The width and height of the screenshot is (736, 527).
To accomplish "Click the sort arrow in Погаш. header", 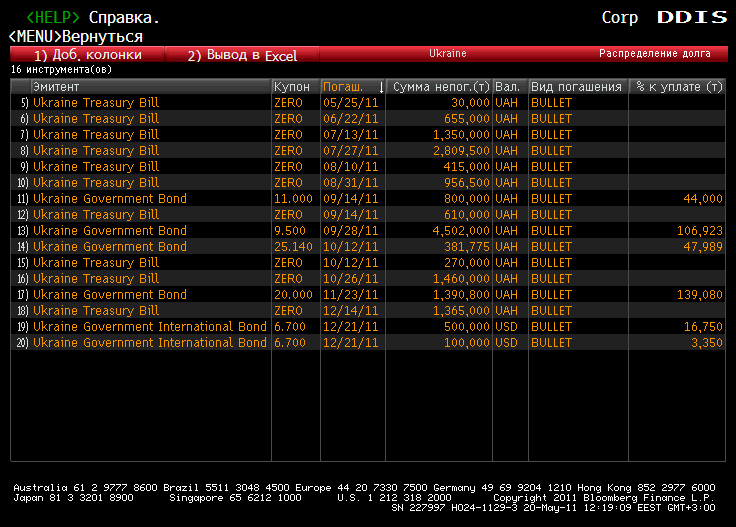I will pos(381,87).
